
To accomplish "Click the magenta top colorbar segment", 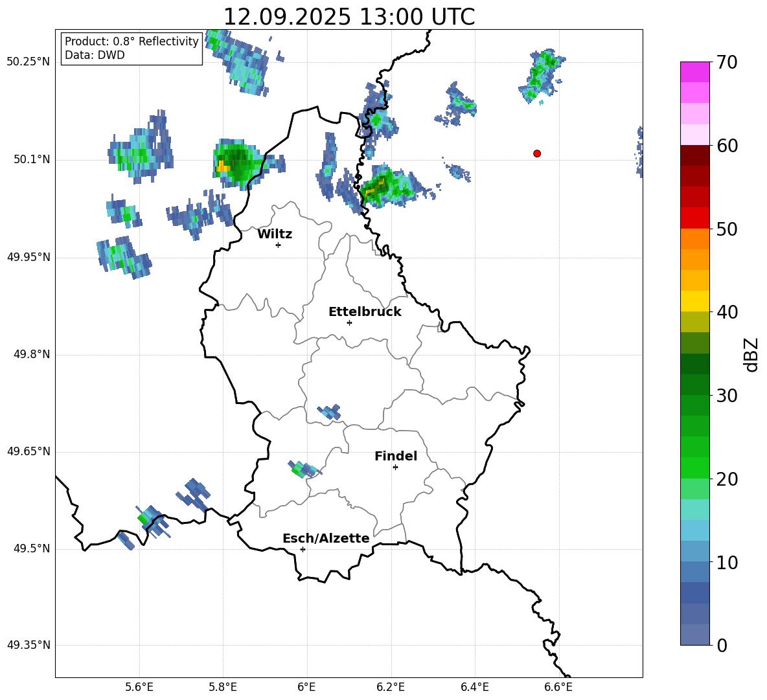I will pyautogui.click(x=695, y=72).
